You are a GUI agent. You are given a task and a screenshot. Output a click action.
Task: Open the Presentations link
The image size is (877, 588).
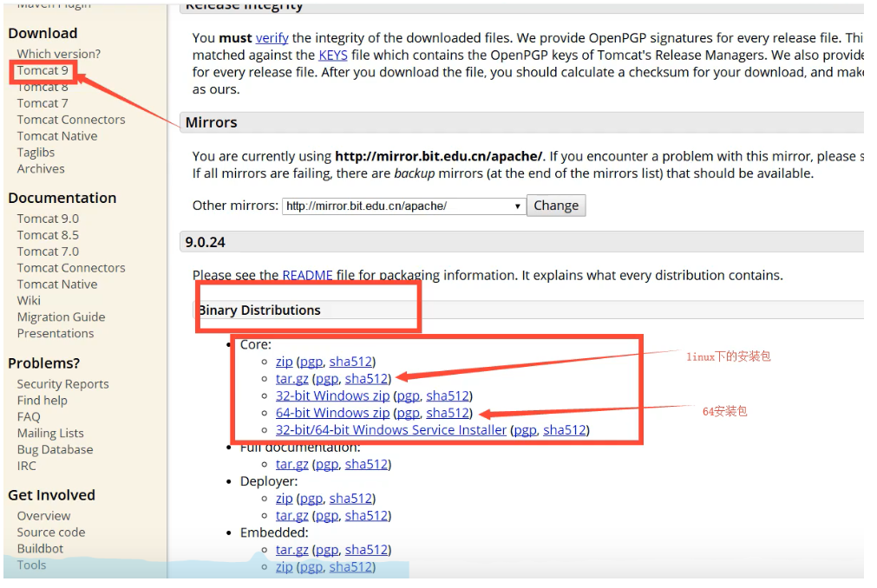(56, 334)
